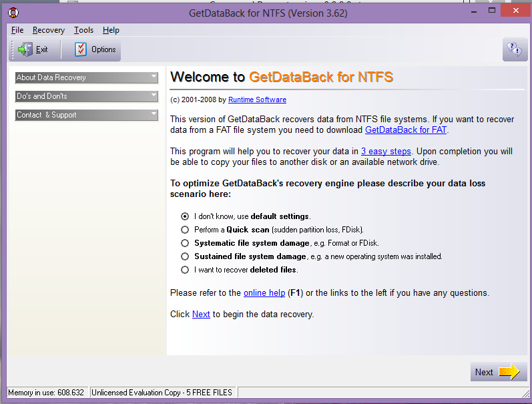The image size is (532, 404).
Task: Close the GetDataBack window
Action: pyautogui.click(x=516, y=10)
